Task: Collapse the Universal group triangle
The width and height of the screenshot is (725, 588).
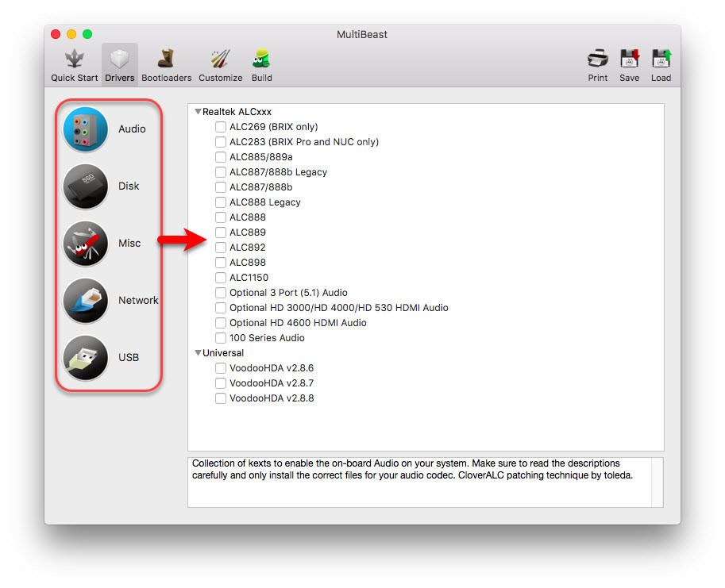Action: pyautogui.click(x=198, y=353)
